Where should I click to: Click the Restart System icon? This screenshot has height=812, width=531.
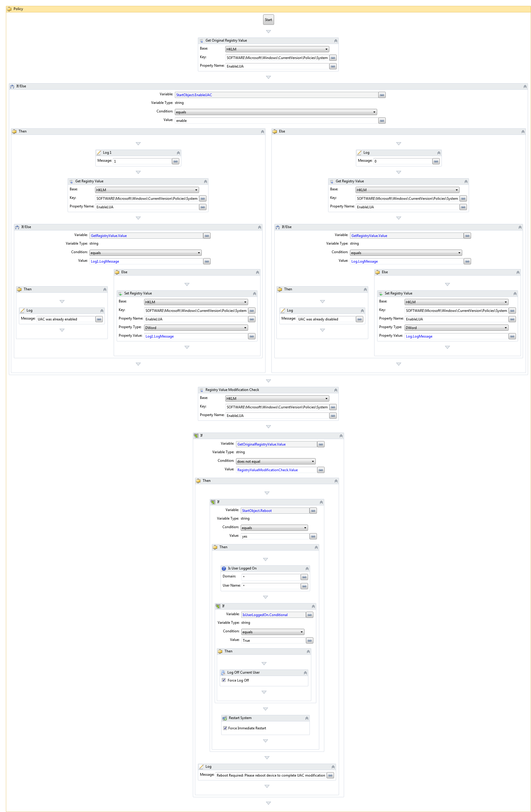tap(224, 718)
